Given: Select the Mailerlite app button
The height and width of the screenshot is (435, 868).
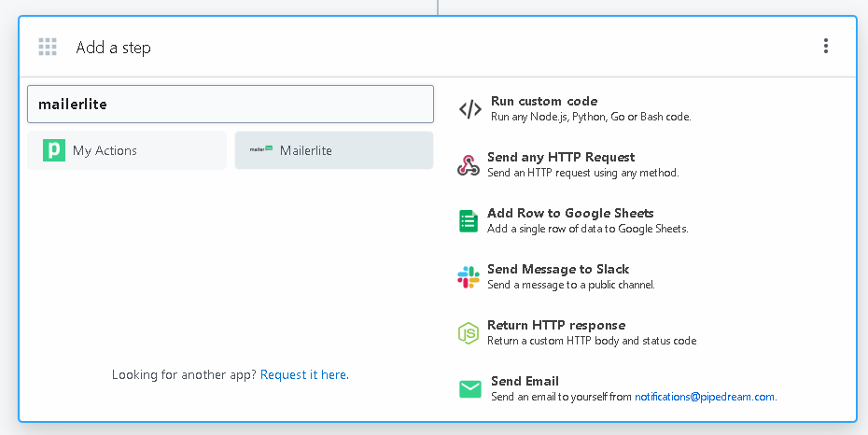Looking at the screenshot, I should click(x=334, y=150).
